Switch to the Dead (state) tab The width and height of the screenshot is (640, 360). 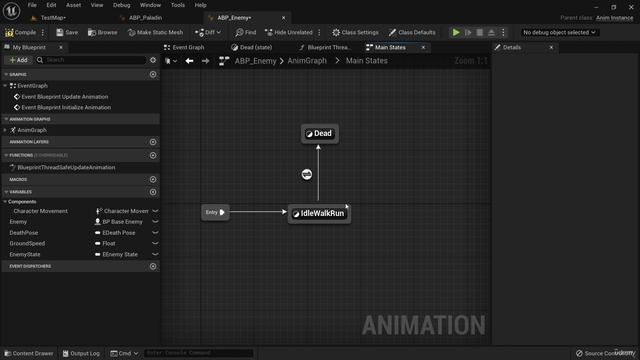[256, 47]
